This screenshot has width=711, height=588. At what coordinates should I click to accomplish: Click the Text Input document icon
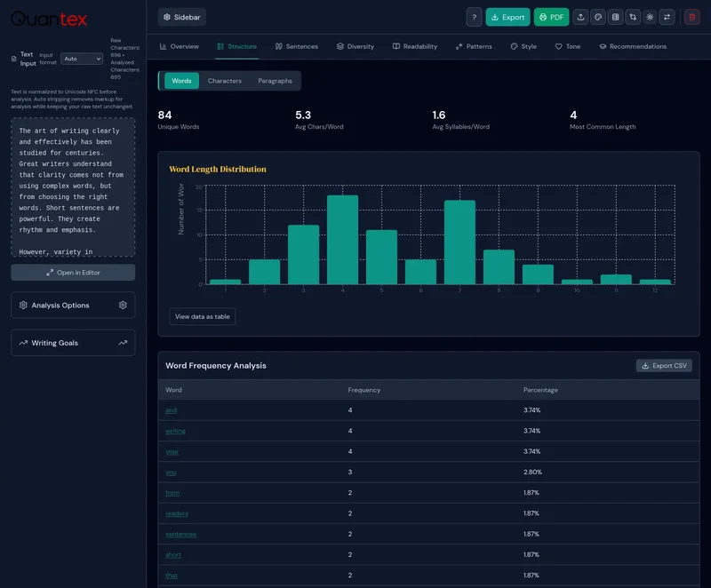[13, 59]
